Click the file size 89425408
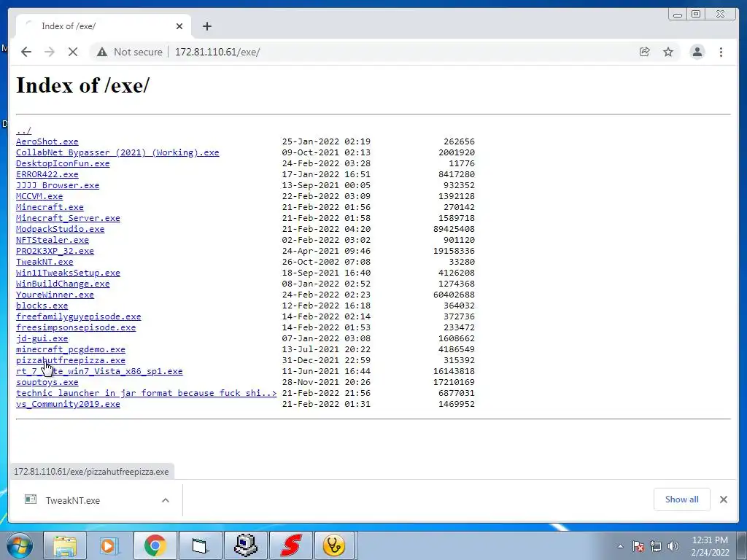Viewport: 747px width, 560px height. (x=454, y=229)
